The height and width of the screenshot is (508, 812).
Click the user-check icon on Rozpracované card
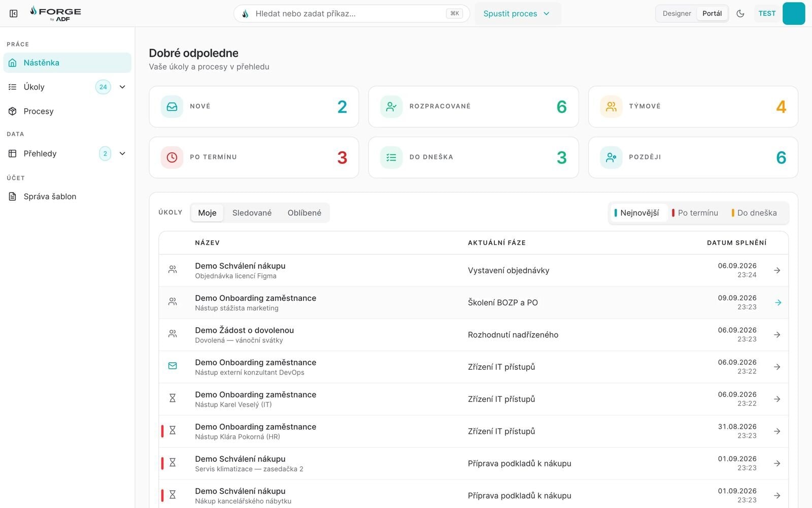(391, 107)
